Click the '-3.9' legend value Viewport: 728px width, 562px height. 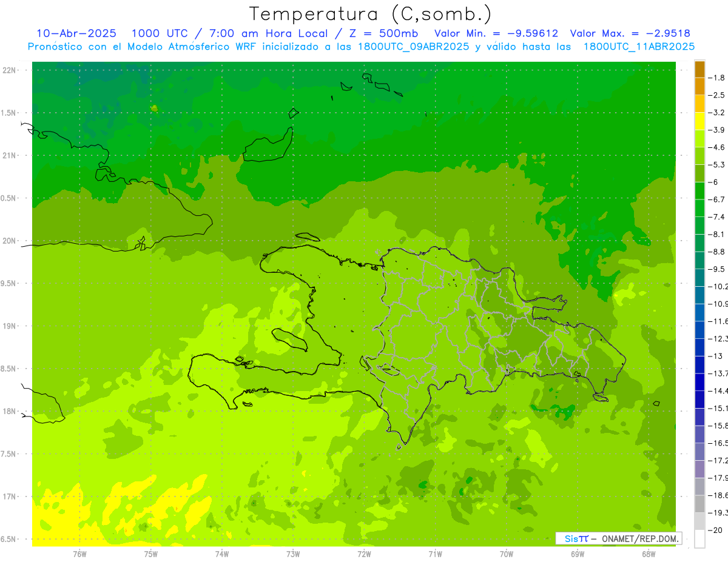(716, 130)
